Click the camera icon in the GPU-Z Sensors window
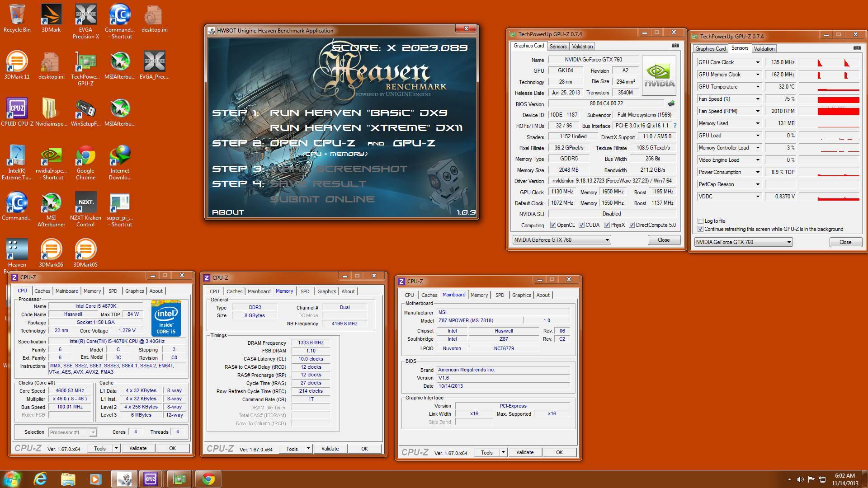 point(857,48)
